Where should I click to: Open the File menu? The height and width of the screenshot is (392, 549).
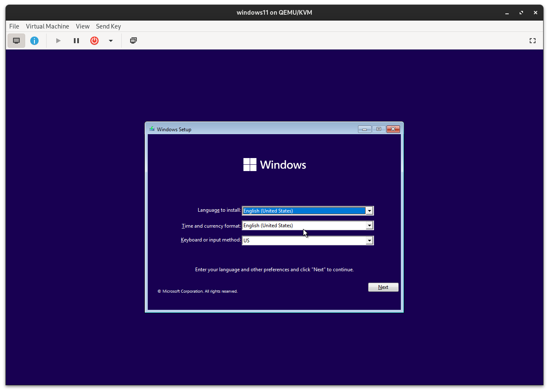(14, 26)
